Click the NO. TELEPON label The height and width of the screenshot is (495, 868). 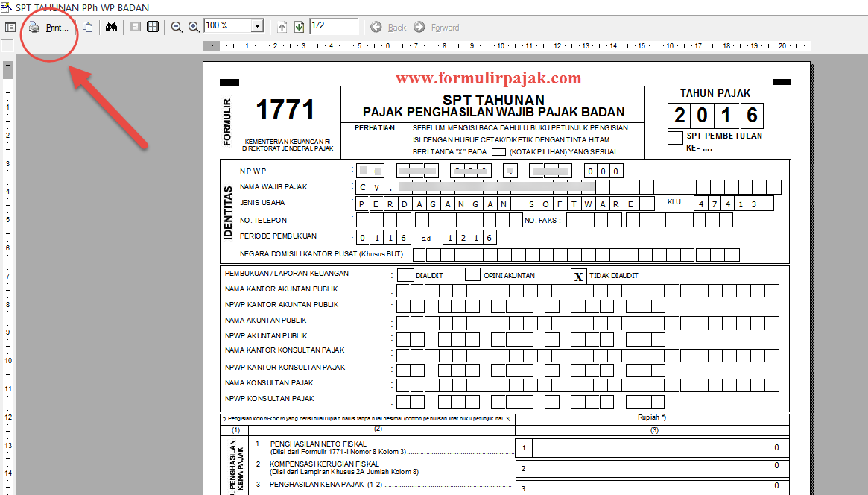264,221
